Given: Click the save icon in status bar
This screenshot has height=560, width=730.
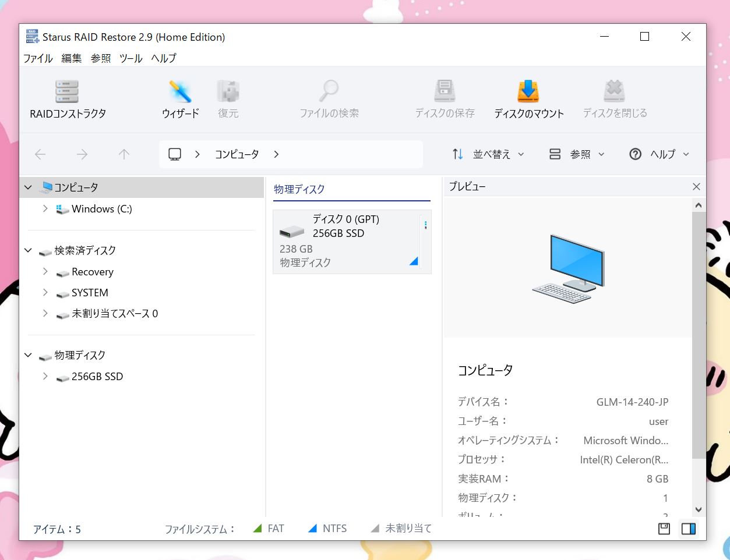Looking at the screenshot, I should click(x=664, y=529).
